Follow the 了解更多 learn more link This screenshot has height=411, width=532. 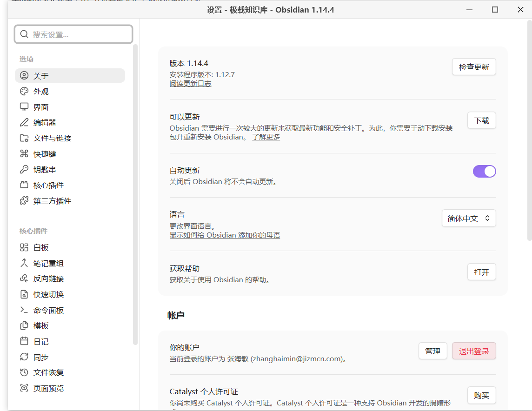point(266,137)
